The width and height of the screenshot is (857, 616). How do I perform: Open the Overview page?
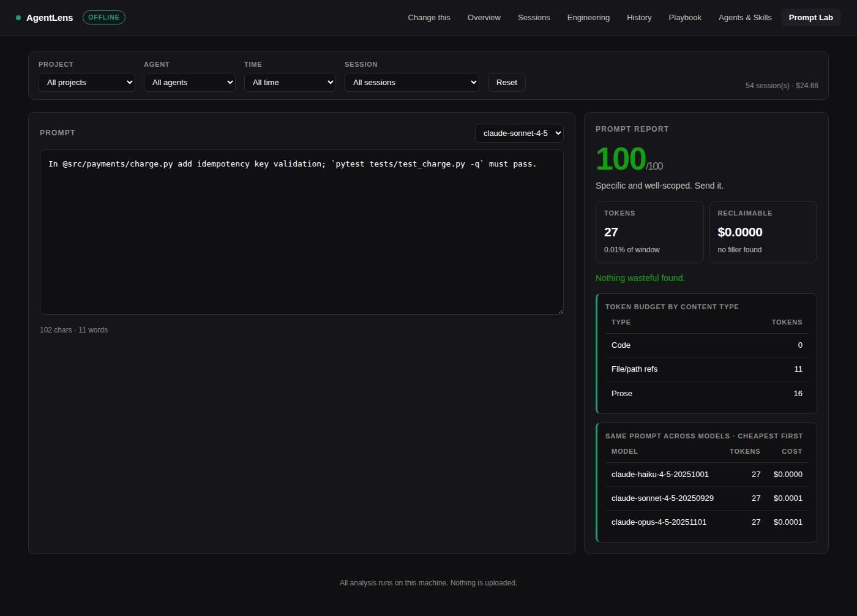tap(484, 18)
